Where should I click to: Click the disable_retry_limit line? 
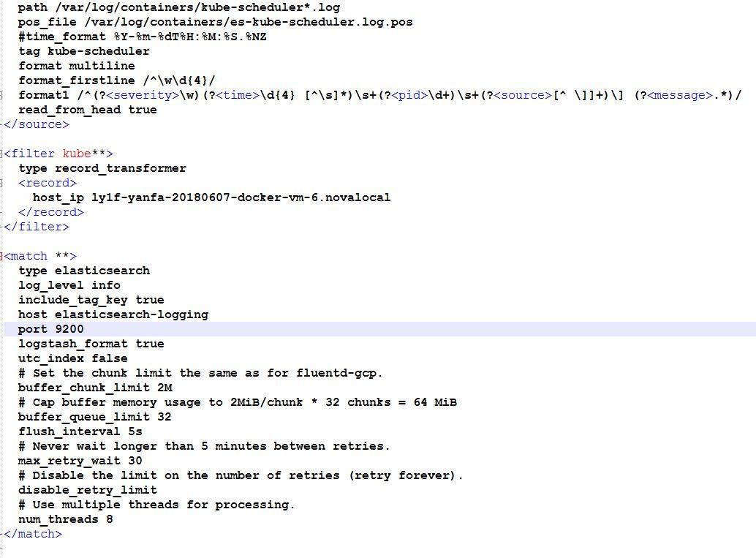[x=88, y=490]
